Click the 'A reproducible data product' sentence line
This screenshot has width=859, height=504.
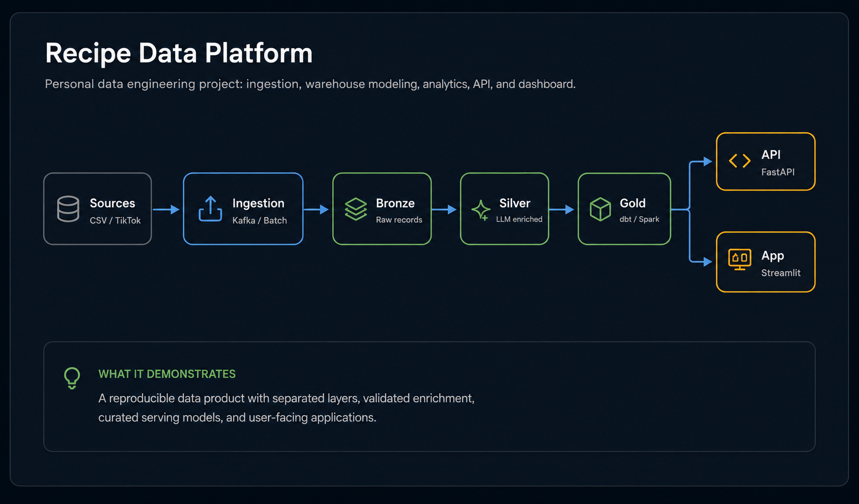point(287,399)
